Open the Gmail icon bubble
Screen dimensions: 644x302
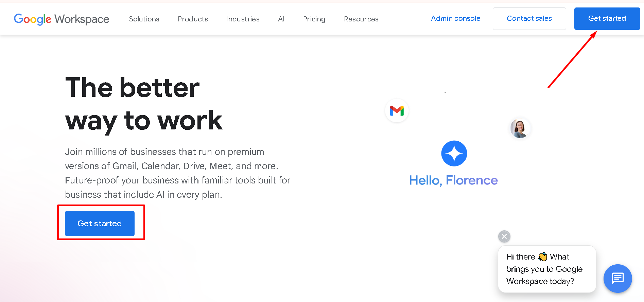point(397,110)
